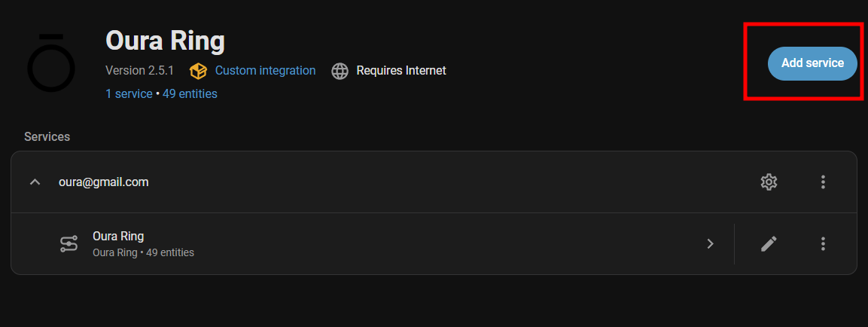Open settings gear for oura@gmail.com
Screen dimensions: 868x327
coord(769,182)
